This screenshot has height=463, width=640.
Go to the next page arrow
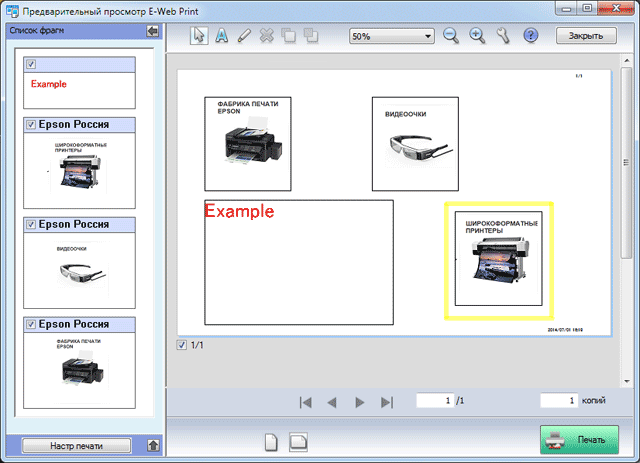click(x=360, y=402)
